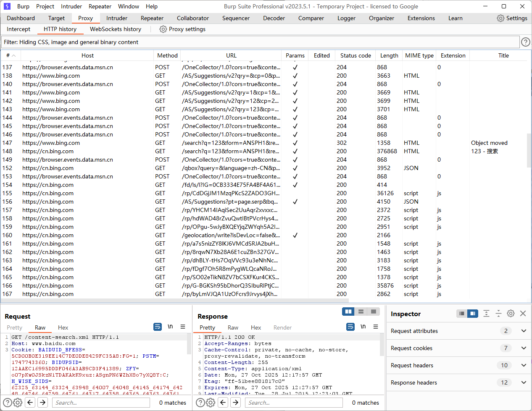Image resolution: width=532 pixels, height=411 pixels.
Task: Open the Intruder menu in menu bar
Action: [x=71, y=6]
